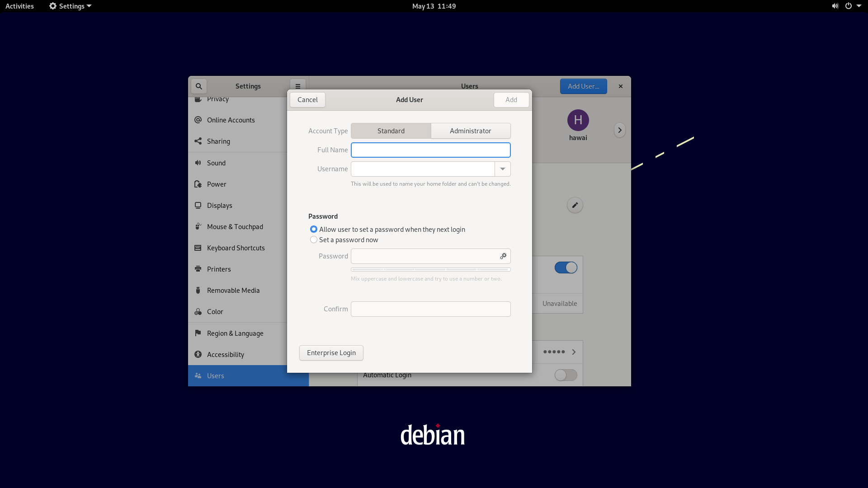The width and height of the screenshot is (868, 488).
Task: Select the Standard account type tab
Action: coord(391,131)
